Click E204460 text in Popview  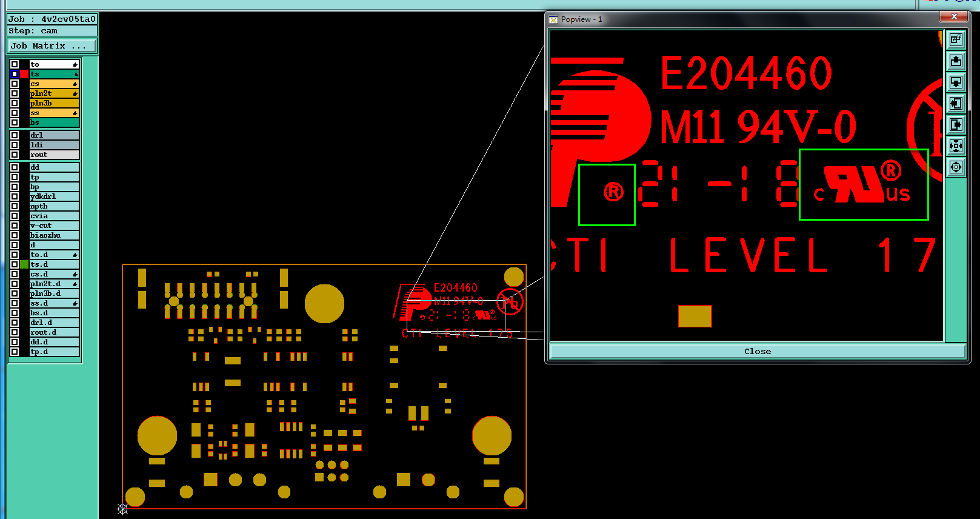(746, 73)
